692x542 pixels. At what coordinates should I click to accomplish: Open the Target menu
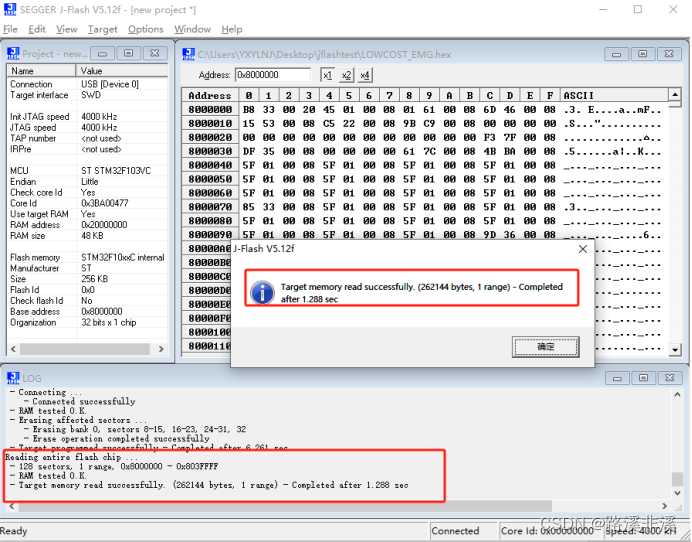pos(102,29)
